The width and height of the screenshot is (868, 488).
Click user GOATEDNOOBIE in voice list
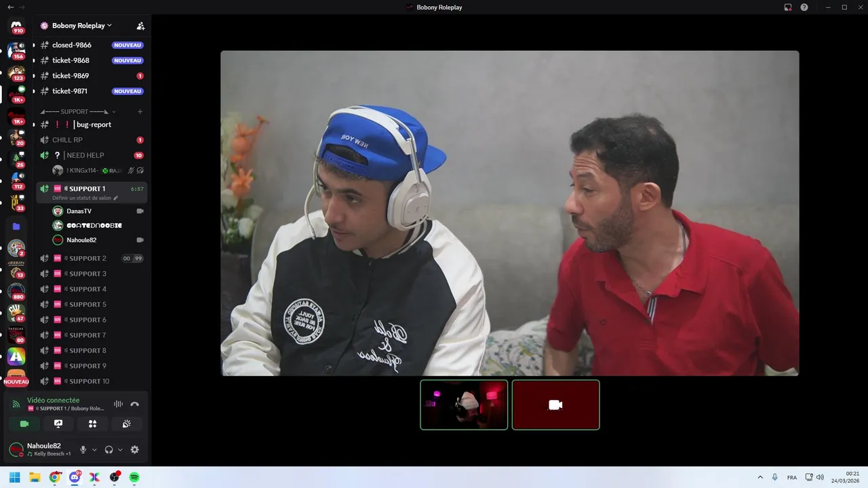(98, 225)
